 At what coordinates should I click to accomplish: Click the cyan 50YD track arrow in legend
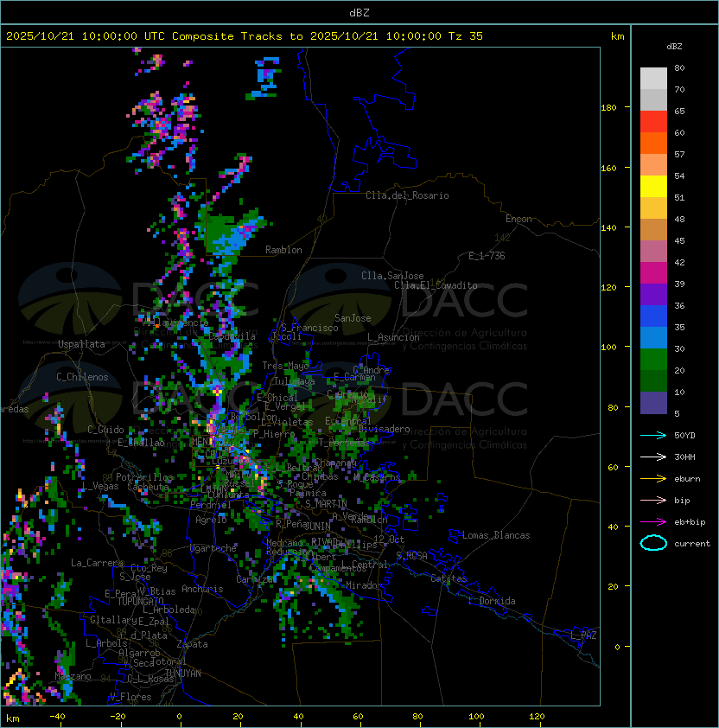[x=653, y=436]
